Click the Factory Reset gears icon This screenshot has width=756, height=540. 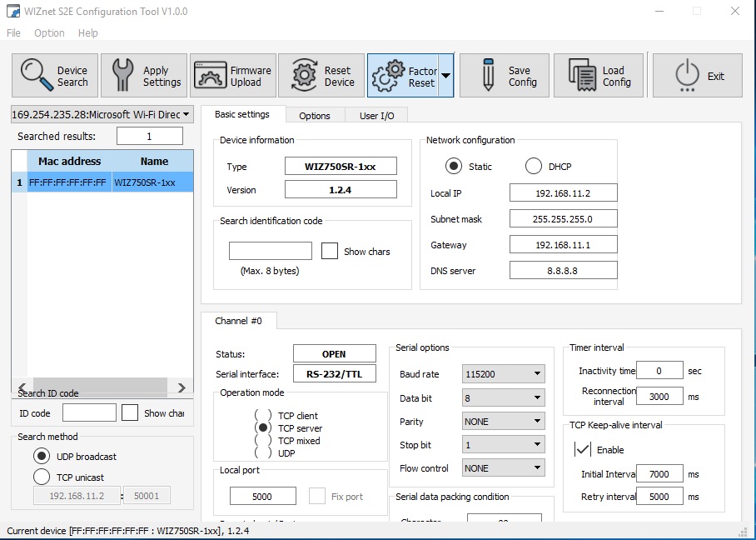pos(388,76)
